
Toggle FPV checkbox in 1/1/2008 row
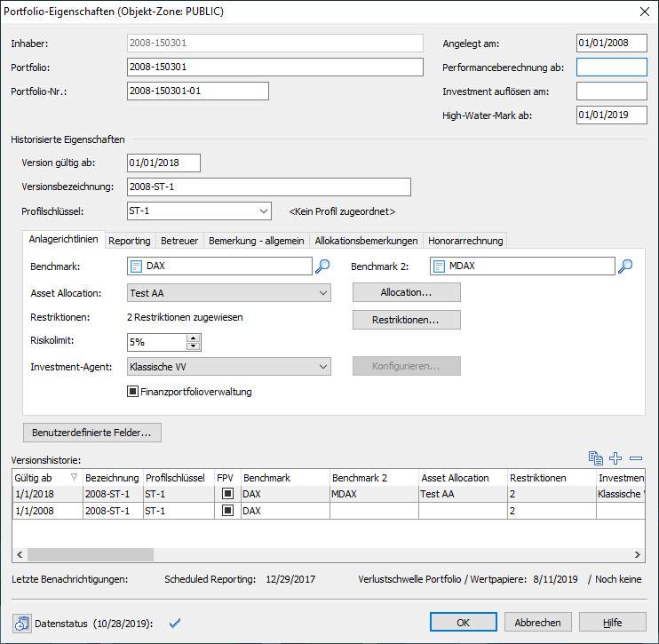click(227, 511)
